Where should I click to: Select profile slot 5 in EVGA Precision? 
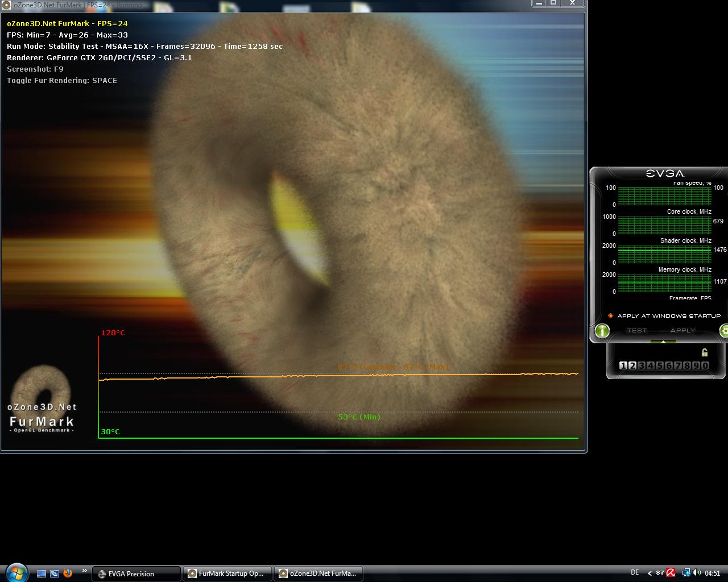coord(660,365)
